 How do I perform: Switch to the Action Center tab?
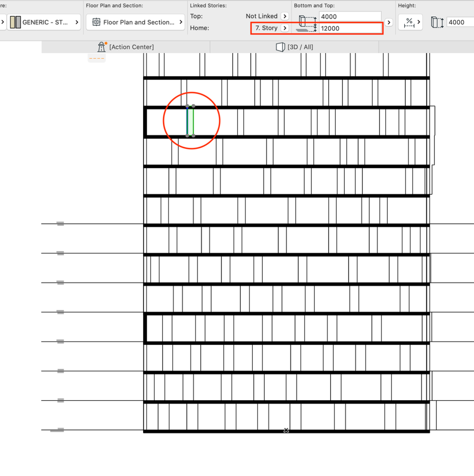click(x=126, y=47)
